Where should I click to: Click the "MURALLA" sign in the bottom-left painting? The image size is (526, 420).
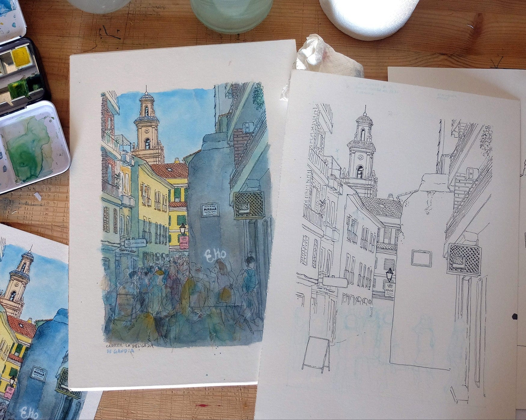pyautogui.click(x=39, y=374)
